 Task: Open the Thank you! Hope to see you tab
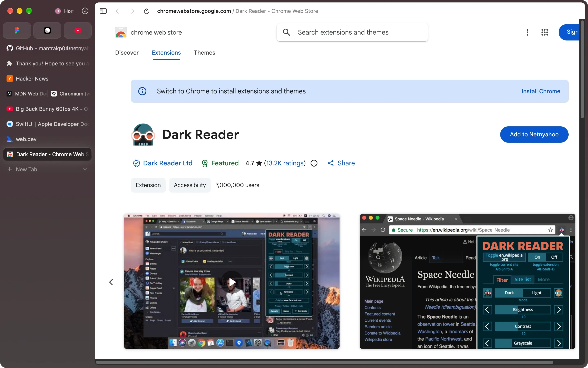pyautogui.click(x=47, y=64)
